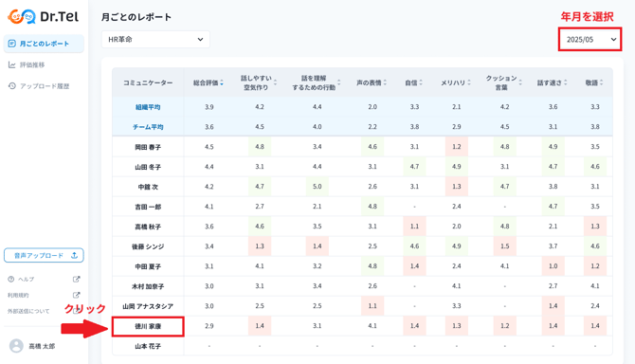Select communicator 岡田 春子
Image resolution: width=635 pixels, height=364 pixels.
[x=148, y=147]
